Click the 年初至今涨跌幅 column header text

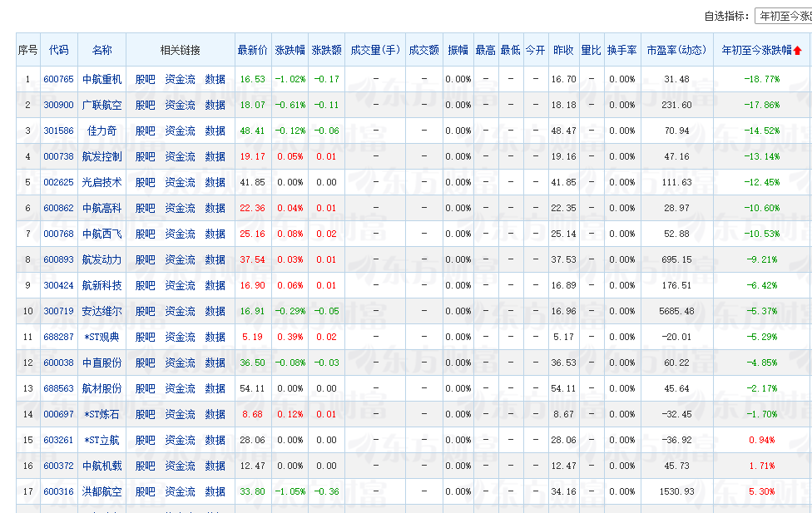(756, 50)
